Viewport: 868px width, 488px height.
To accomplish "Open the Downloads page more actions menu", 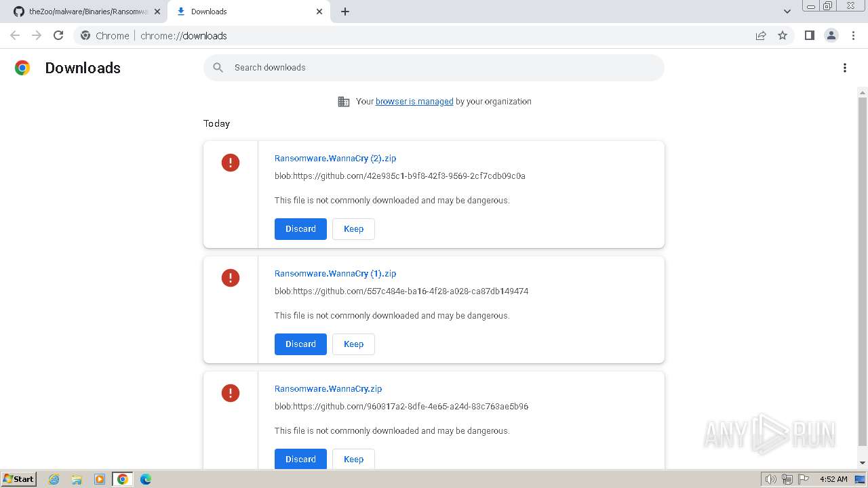I will click(x=844, y=68).
